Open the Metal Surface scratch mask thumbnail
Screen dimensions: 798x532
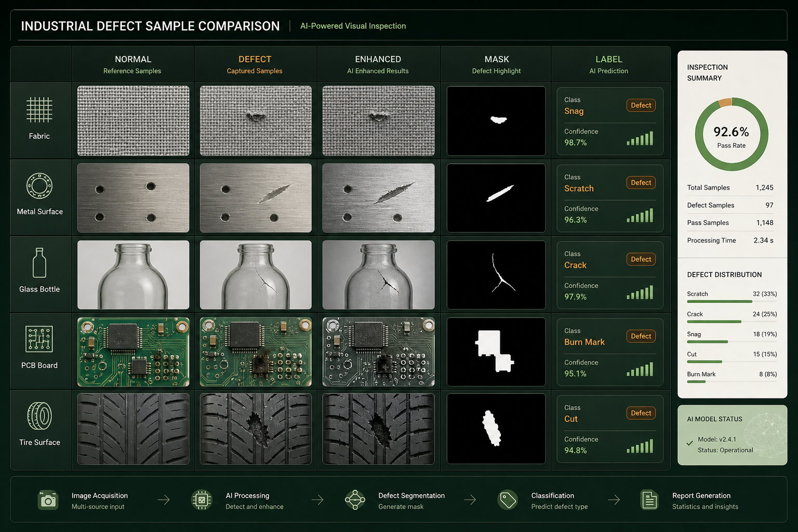click(496, 198)
